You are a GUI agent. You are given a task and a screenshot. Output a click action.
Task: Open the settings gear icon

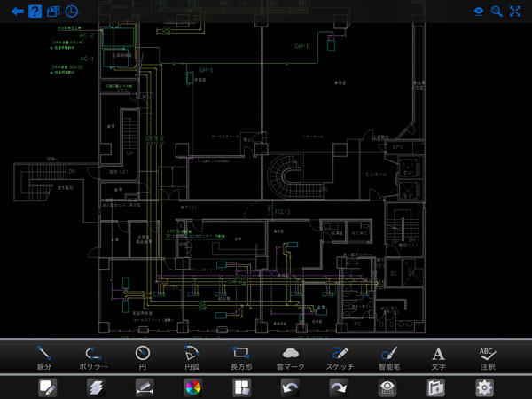point(484,387)
